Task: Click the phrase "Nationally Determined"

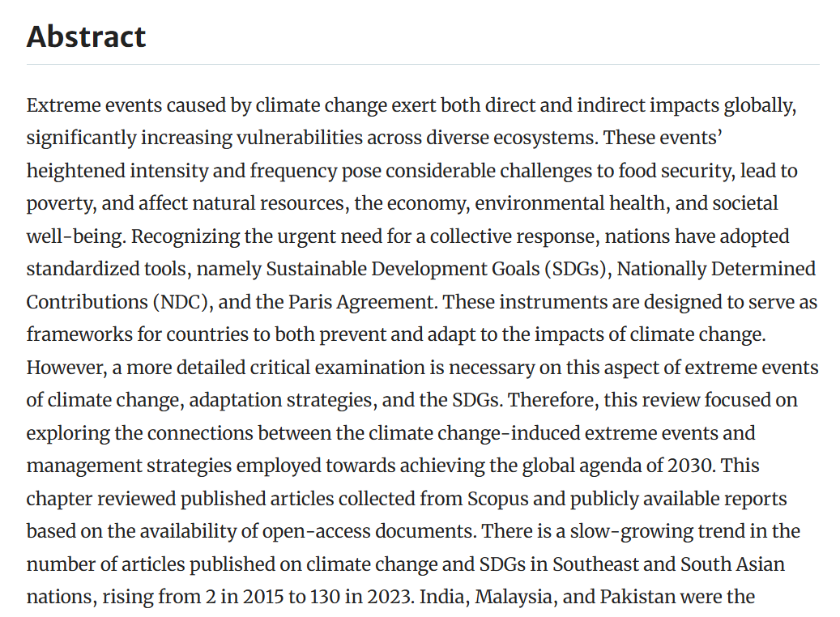Action: (716, 269)
